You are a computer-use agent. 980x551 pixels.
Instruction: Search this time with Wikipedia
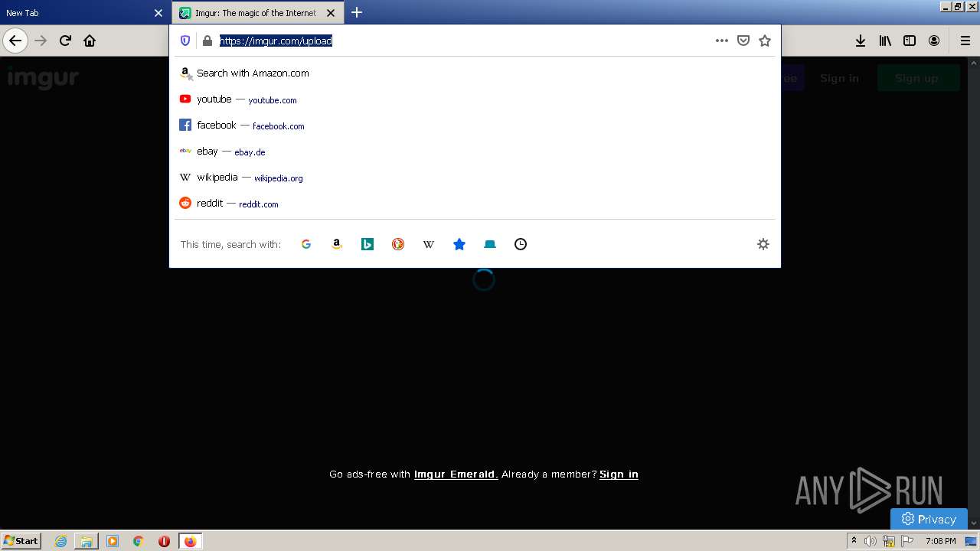pos(429,244)
